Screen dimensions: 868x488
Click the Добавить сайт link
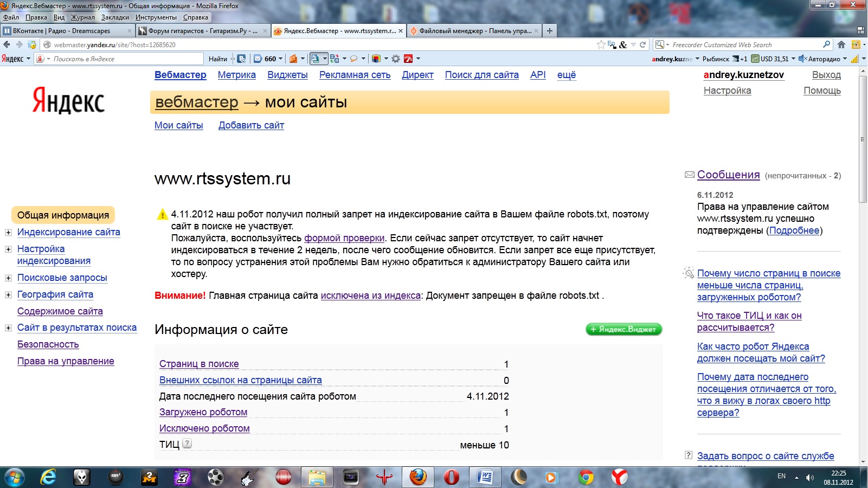coord(251,125)
